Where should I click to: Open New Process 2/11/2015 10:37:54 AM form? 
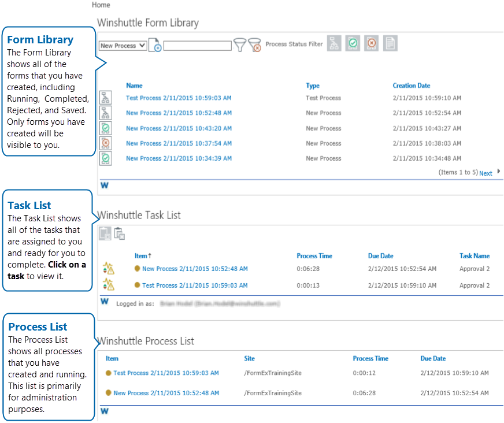(x=179, y=143)
